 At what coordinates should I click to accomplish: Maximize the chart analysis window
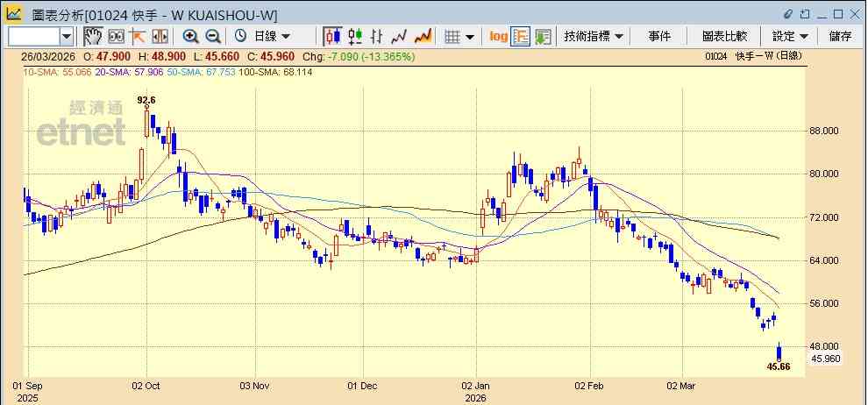click(x=838, y=14)
